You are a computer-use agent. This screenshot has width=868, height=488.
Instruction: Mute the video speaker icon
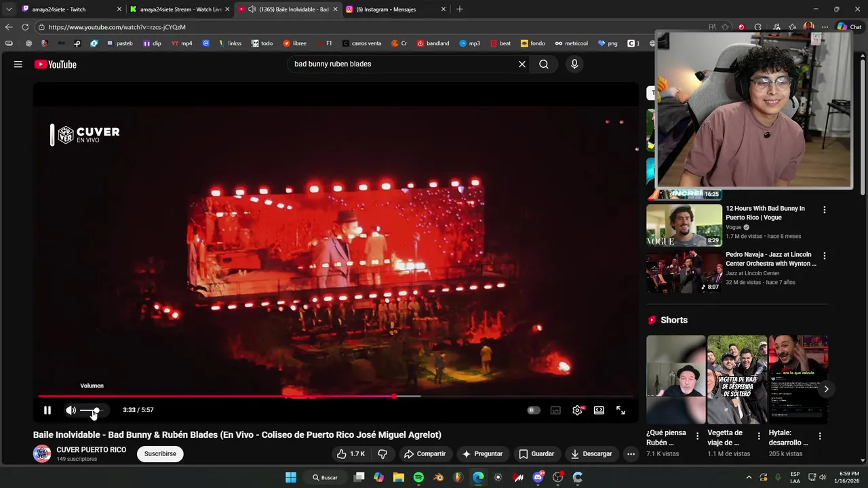coord(71,410)
